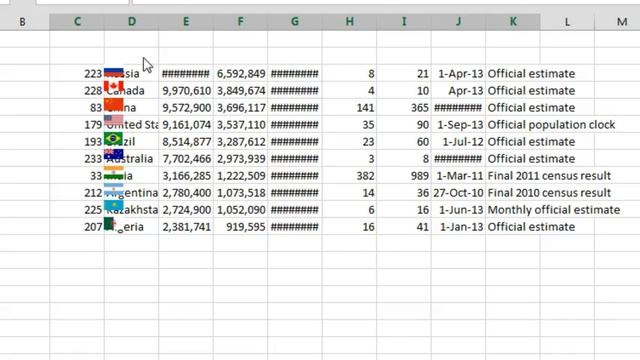
Task: Click cell containing 1,222,509
Action: tap(240, 176)
